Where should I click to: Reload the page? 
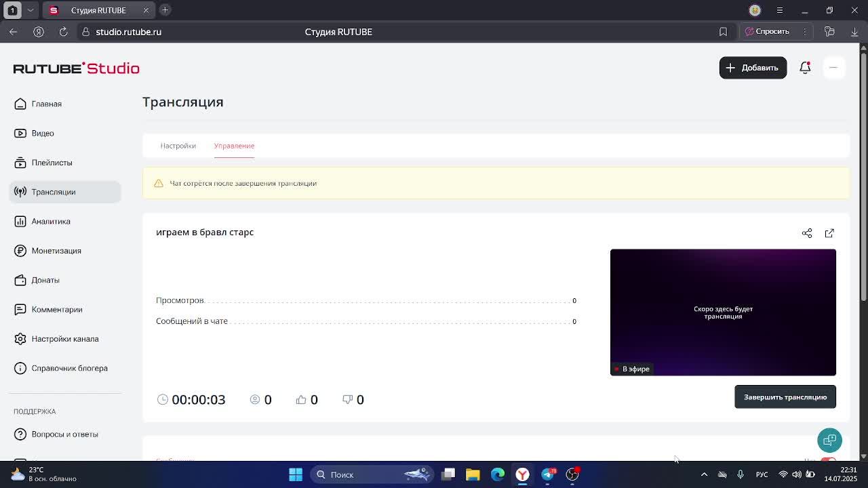[x=64, y=32]
